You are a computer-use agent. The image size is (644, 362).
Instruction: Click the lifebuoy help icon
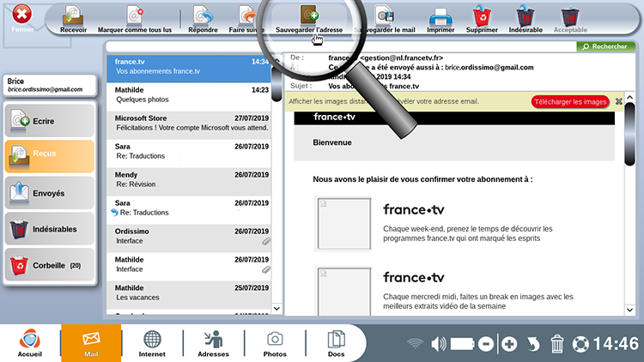pyautogui.click(x=580, y=344)
